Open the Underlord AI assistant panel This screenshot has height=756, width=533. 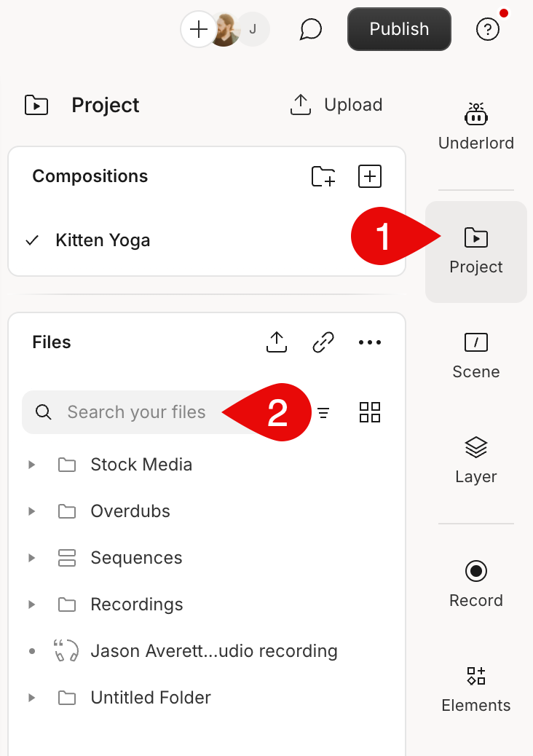[x=476, y=126]
